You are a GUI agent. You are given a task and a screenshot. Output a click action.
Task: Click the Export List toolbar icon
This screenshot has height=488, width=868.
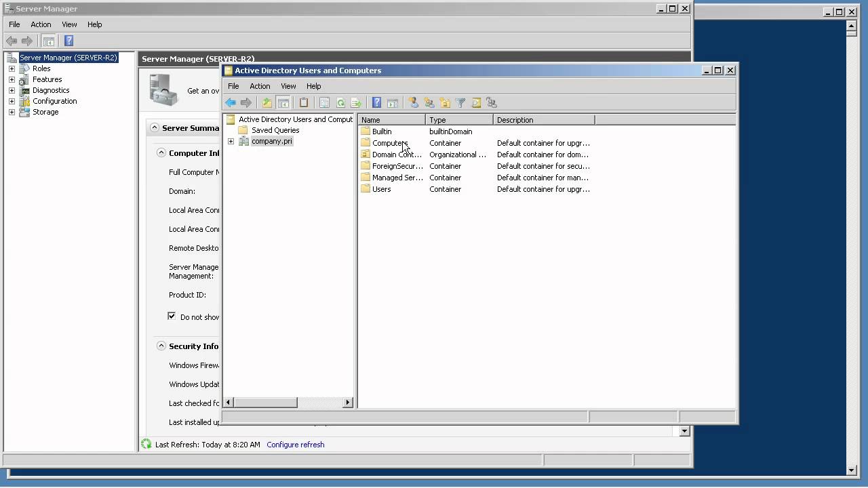[356, 103]
